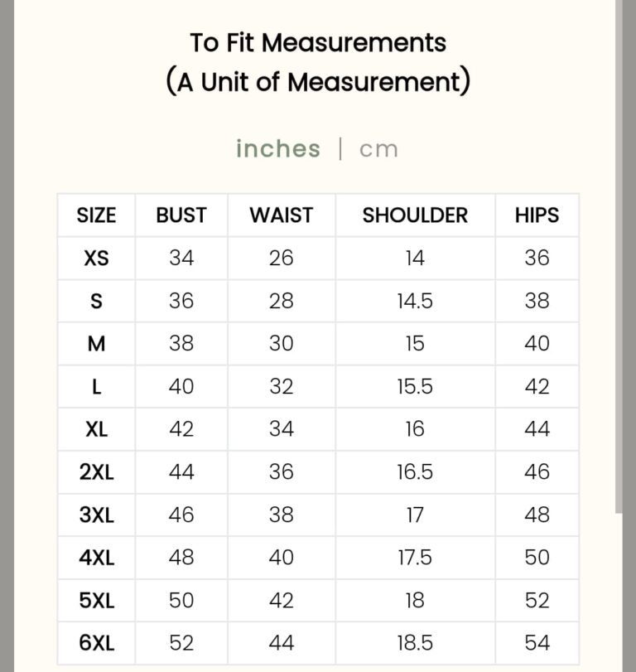The image size is (636, 672).
Task: Click the S size row label
Action: 96,302
